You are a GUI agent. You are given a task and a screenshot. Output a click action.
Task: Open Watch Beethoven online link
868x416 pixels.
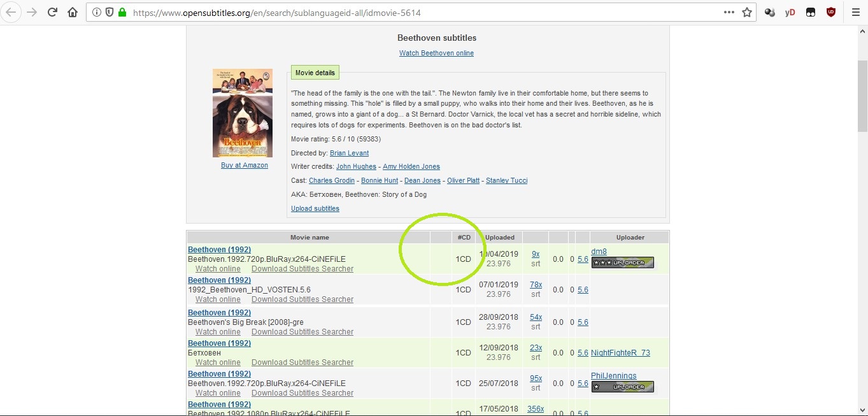(x=436, y=53)
